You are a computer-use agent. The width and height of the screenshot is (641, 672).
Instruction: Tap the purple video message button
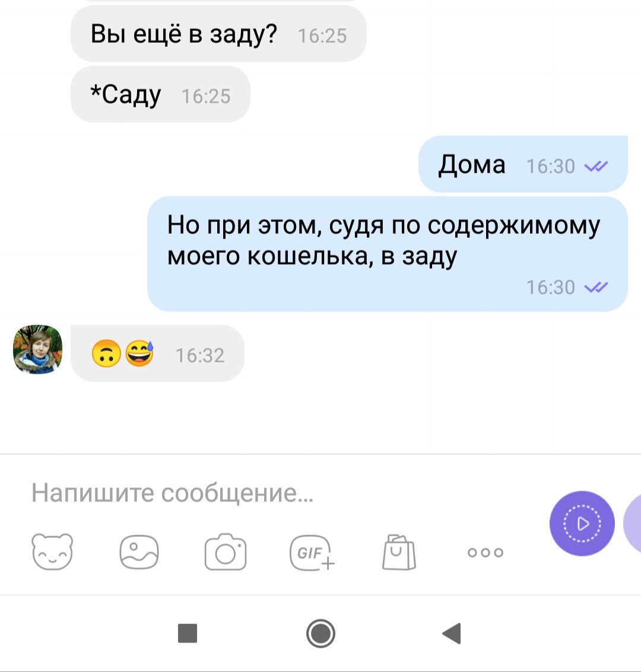click(x=582, y=523)
